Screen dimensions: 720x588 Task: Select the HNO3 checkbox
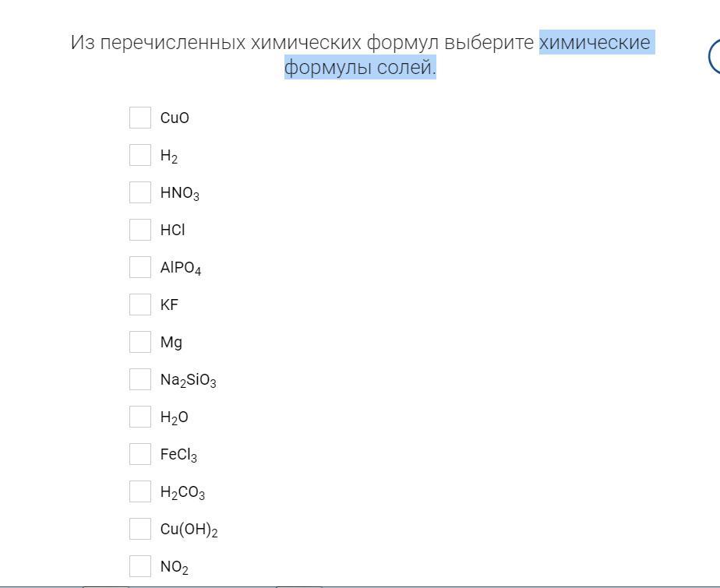pyautogui.click(x=140, y=192)
